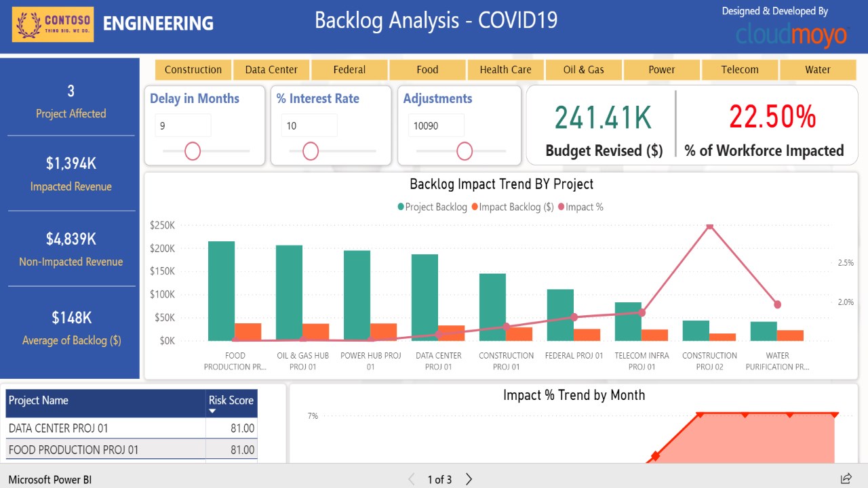
Task: Select Construction Proj 01 green bar
Action: pos(492,307)
